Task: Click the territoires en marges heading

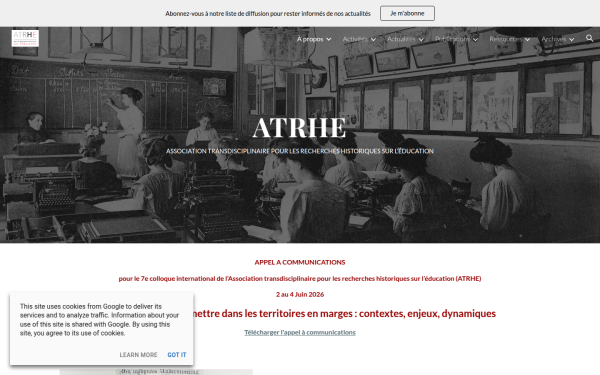Action: pos(344,314)
